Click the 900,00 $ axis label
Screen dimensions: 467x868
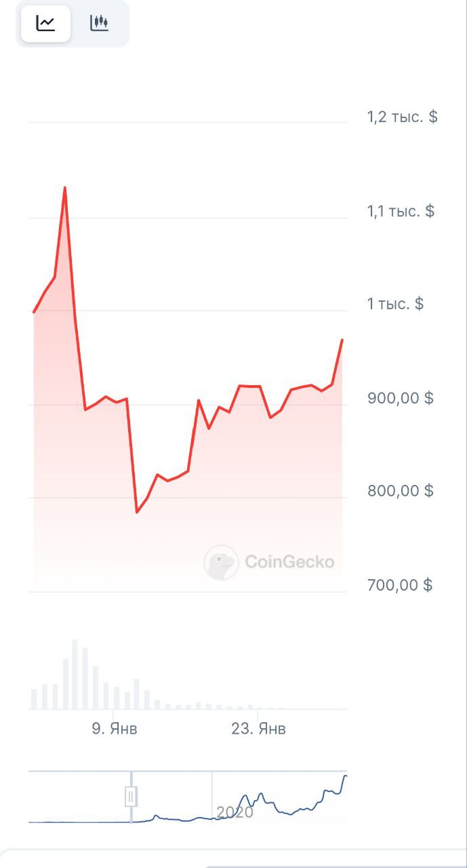tap(401, 397)
